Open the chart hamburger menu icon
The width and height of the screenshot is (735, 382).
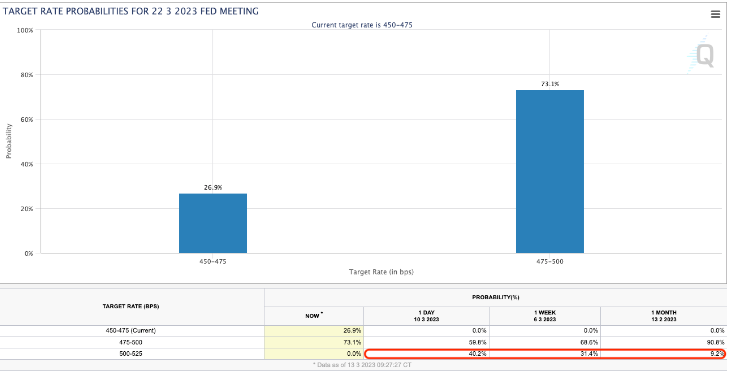point(715,15)
